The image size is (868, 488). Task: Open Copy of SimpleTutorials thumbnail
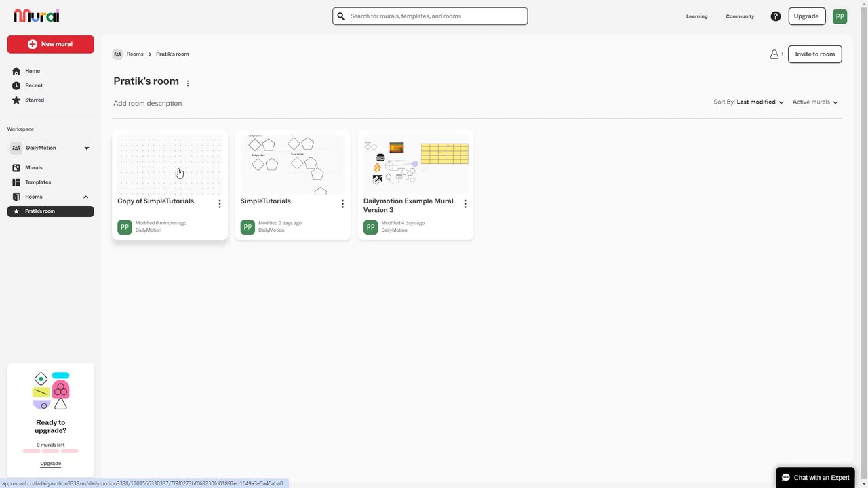click(x=170, y=165)
